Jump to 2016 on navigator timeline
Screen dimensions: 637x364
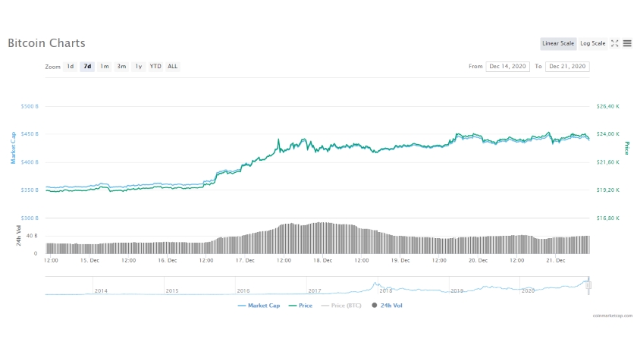[x=243, y=291]
